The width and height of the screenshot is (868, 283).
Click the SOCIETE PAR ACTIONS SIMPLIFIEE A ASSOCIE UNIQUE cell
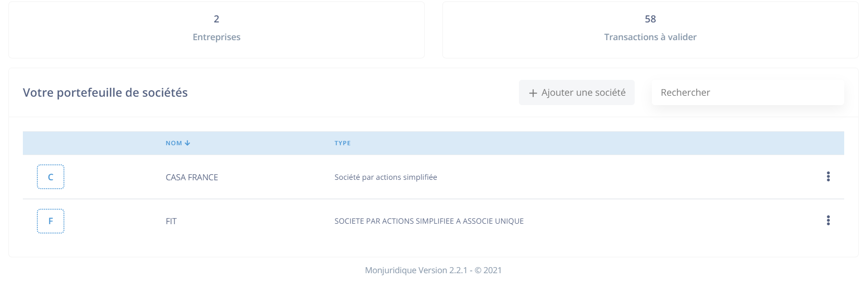click(x=429, y=221)
